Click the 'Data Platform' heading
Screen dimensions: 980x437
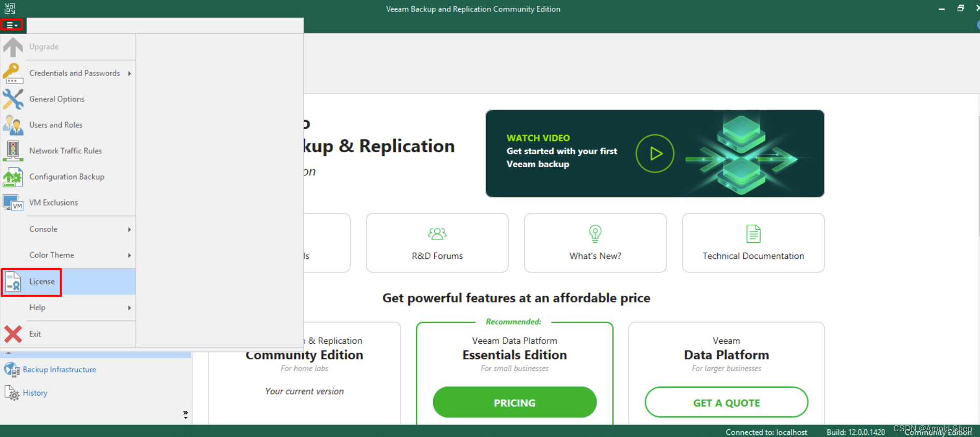pyautogui.click(x=727, y=355)
